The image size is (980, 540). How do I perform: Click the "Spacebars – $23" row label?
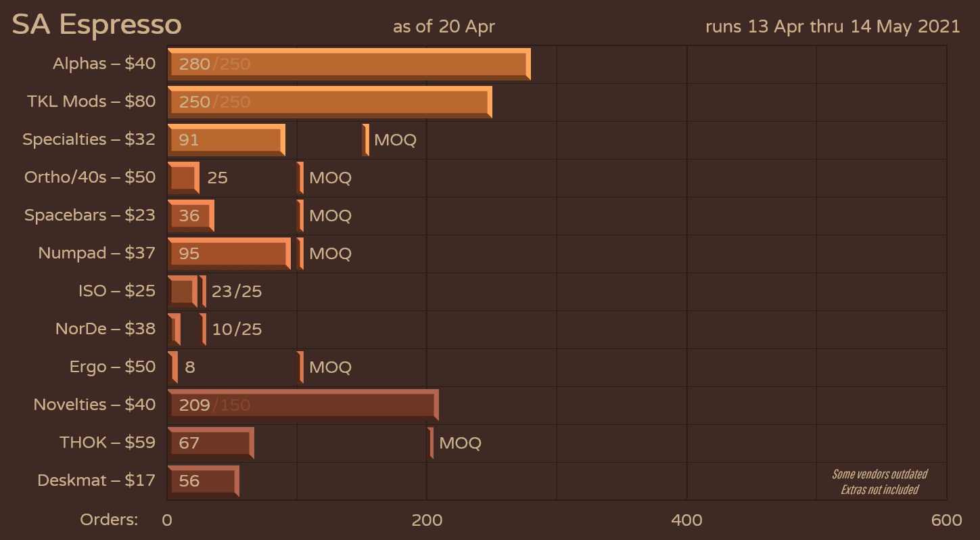[90, 215]
